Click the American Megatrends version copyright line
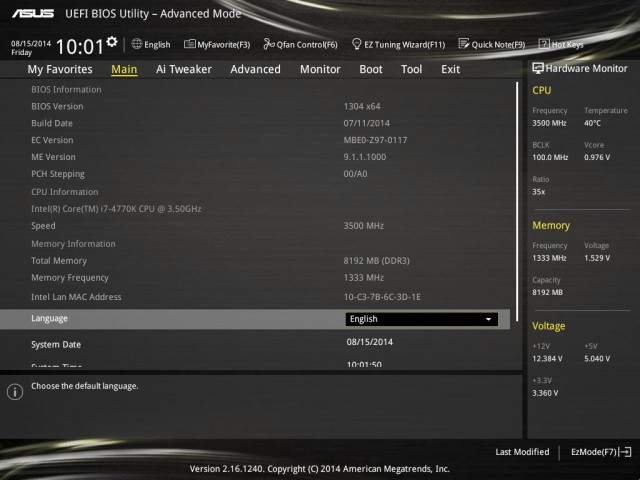The height and width of the screenshot is (480, 640). tap(320, 469)
